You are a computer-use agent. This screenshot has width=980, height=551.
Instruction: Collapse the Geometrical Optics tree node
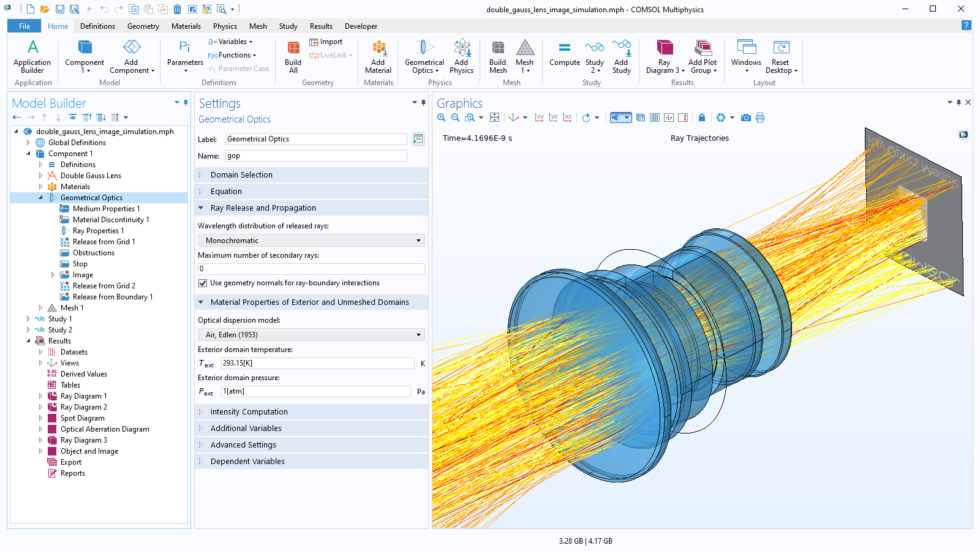pyautogui.click(x=40, y=198)
